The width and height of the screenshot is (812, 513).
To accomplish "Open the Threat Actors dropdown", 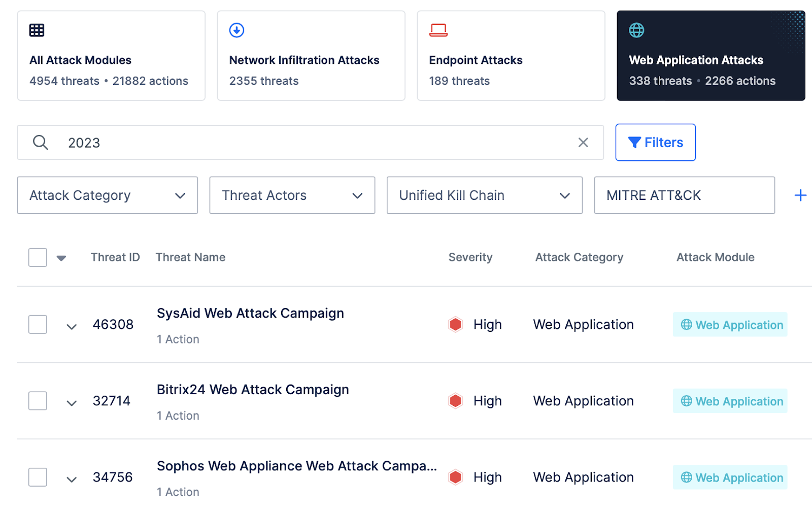I will tap(292, 195).
